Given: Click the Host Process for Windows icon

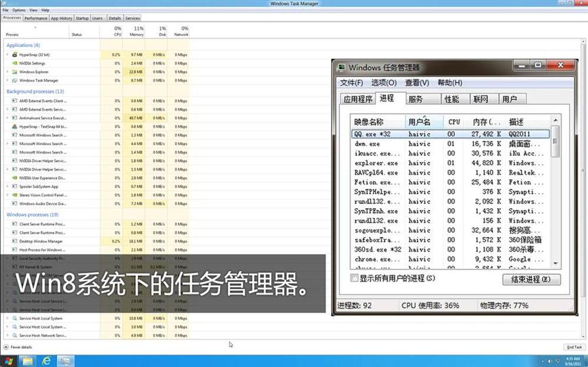Looking at the screenshot, I should pos(15,250).
